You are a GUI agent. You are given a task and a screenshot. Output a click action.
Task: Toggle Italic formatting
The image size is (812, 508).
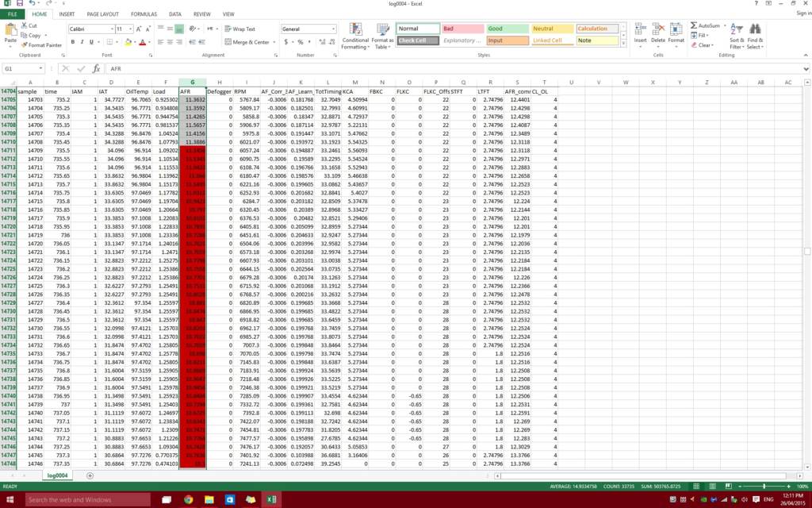pos(82,42)
